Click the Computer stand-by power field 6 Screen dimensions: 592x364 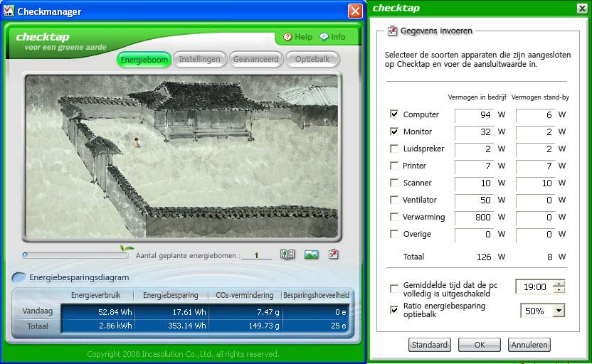click(535, 114)
